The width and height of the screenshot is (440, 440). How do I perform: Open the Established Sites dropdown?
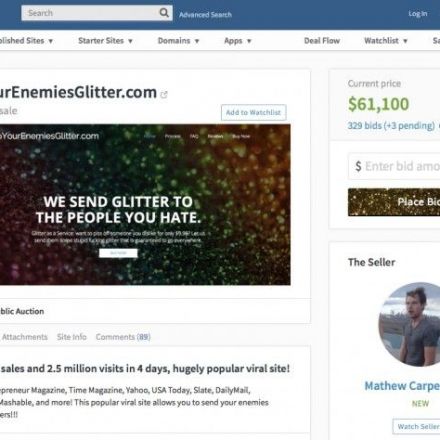27,41
